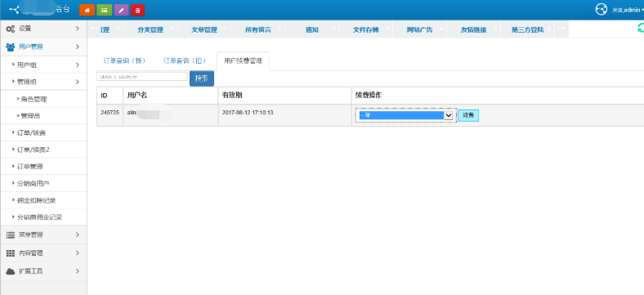Image resolution: width=644 pixels, height=295 pixels.
Task: Open the 友情链接 page tab
Action: point(473,30)
